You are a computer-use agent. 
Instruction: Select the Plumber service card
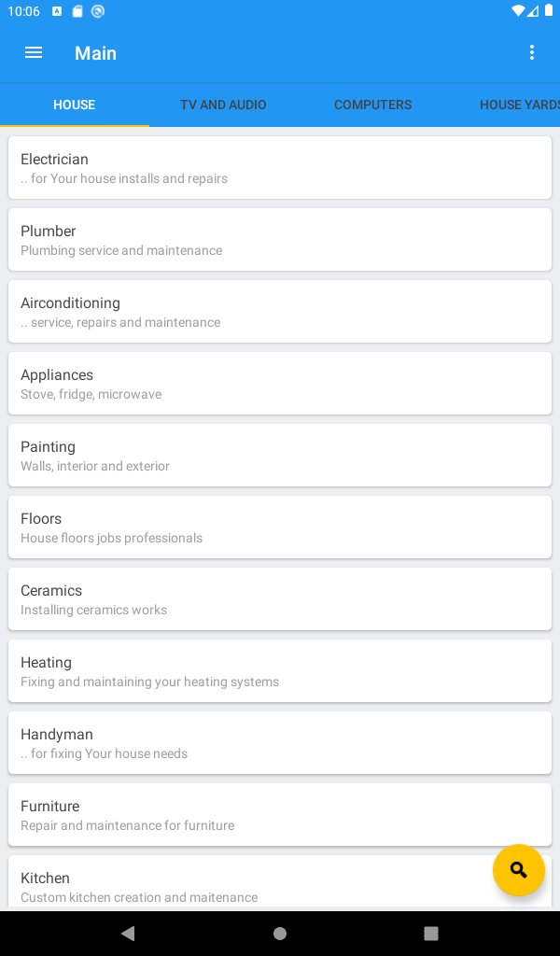click(279, 240)
